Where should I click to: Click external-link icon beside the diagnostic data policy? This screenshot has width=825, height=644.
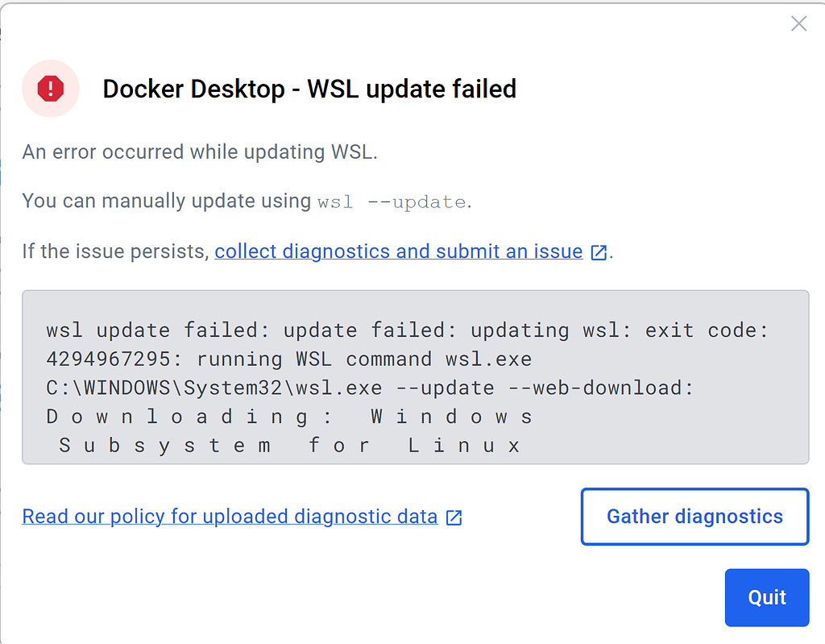tap(454, 517)
